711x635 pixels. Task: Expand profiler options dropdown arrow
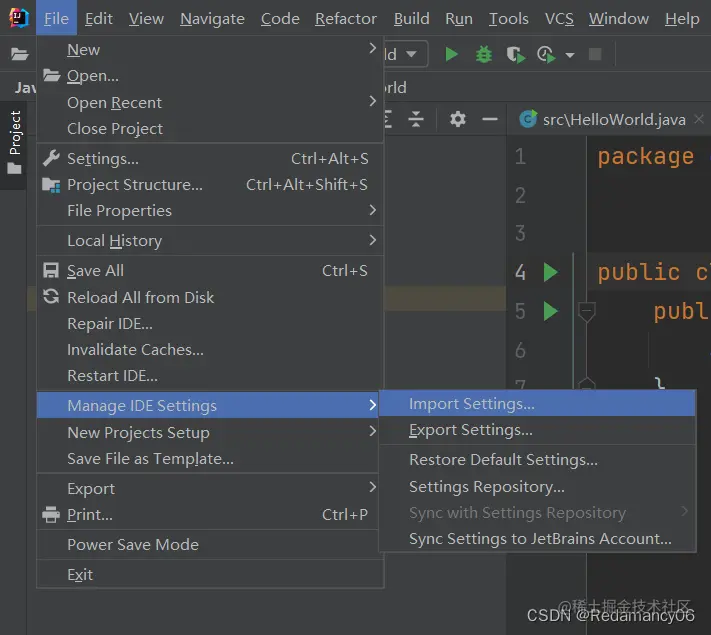570,55
